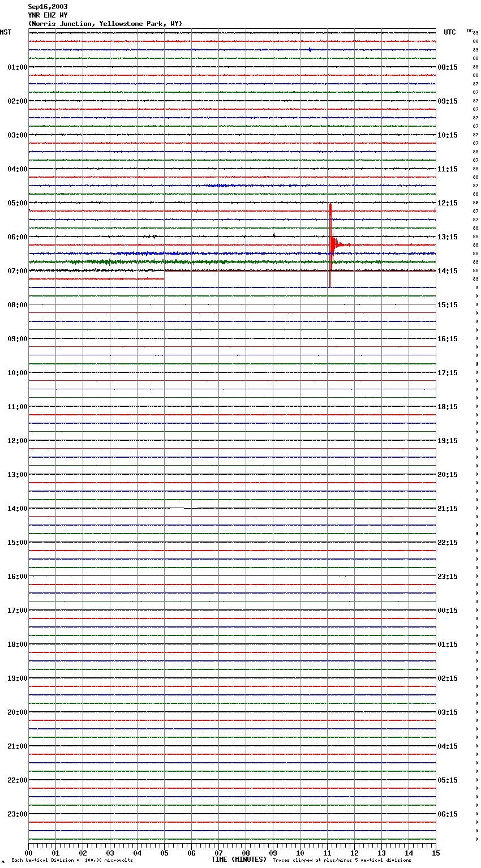Image resolution: width=481 pixels, height=868 pixels.
Task: Click the 04:15 UTC time label
Action: pyautogui.click(x=448, y=746)
